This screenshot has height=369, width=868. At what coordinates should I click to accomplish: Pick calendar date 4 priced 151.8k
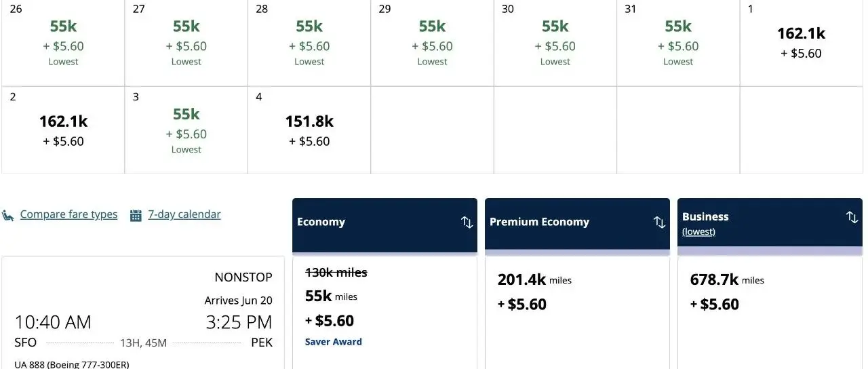(x=309, y=130)
